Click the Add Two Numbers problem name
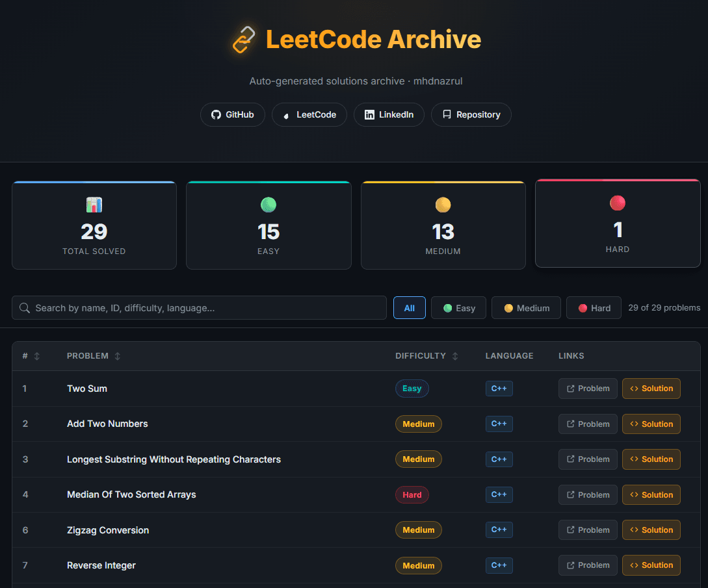This screenshot has height=588, width=708. [x=107, y=424]
